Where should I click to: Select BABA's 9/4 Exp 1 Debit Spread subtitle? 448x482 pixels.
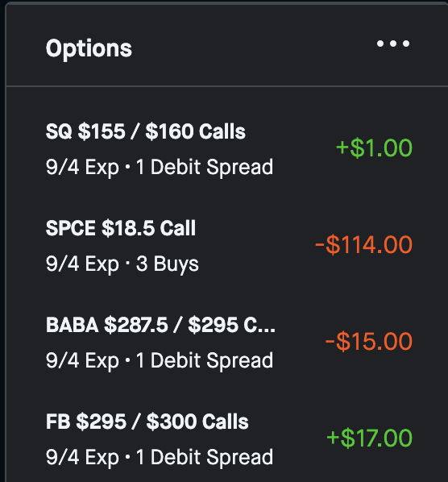click(160, 360)
